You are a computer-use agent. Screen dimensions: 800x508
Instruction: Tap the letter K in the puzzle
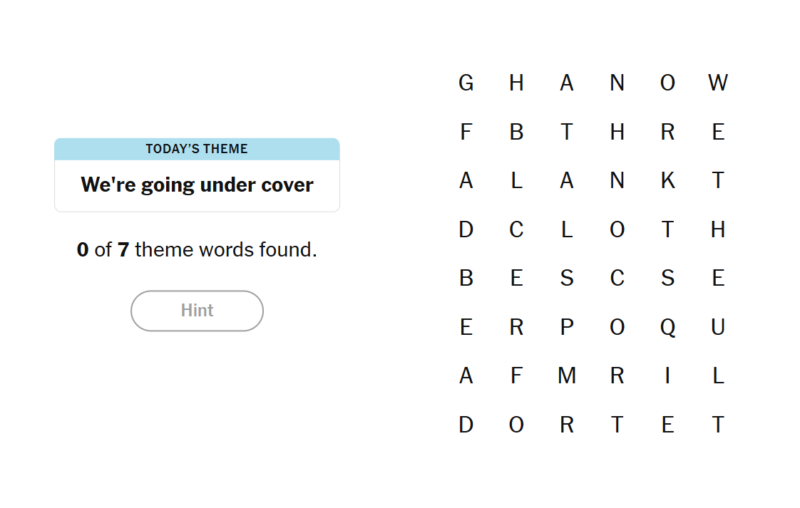coord(667,181)
